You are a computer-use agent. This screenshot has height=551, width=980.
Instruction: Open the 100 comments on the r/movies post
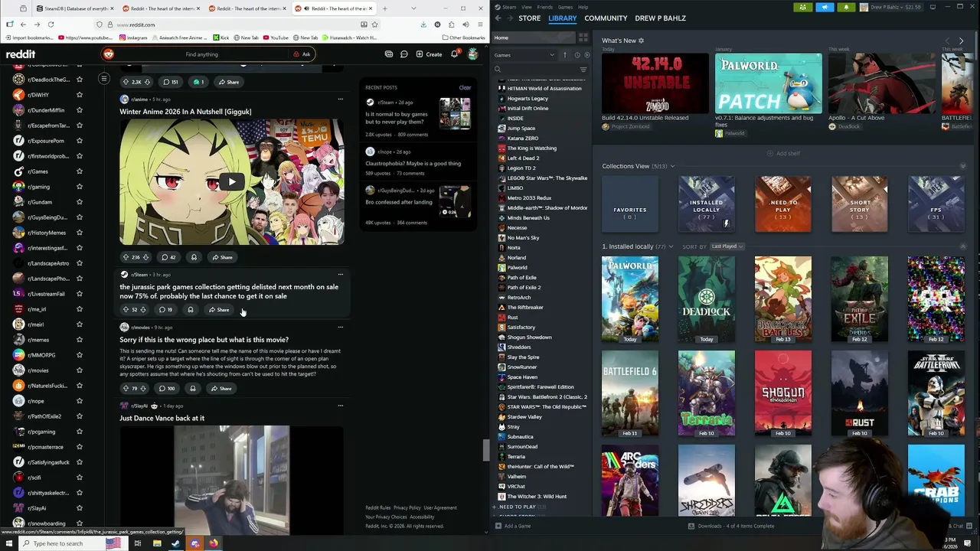pos(166,389)
